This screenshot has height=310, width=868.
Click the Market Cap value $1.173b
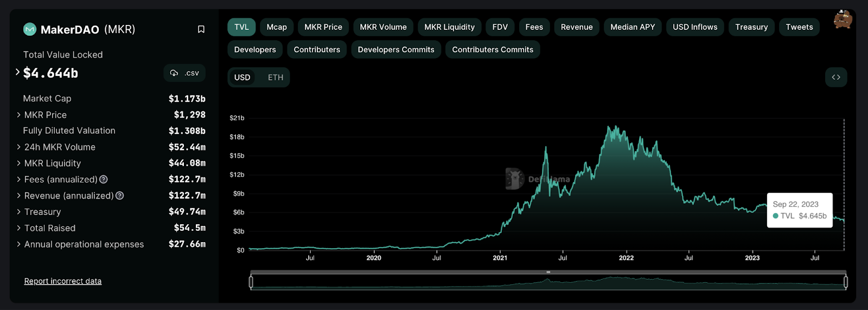pyautogui.click(x=187, y=99)
